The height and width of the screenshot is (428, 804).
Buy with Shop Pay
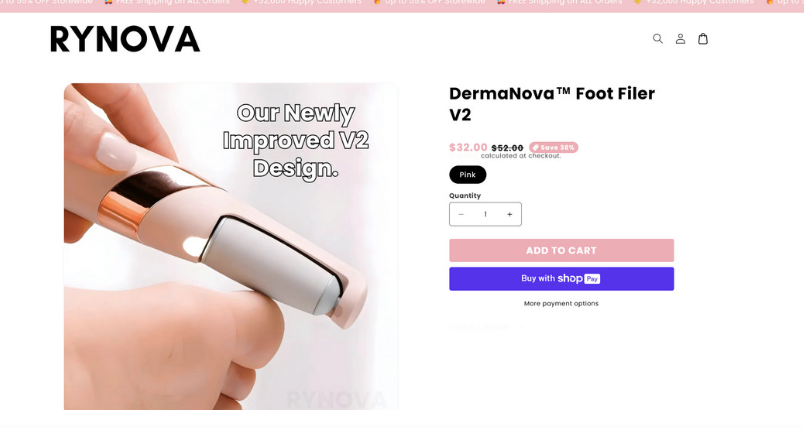[x=561, y=279]
